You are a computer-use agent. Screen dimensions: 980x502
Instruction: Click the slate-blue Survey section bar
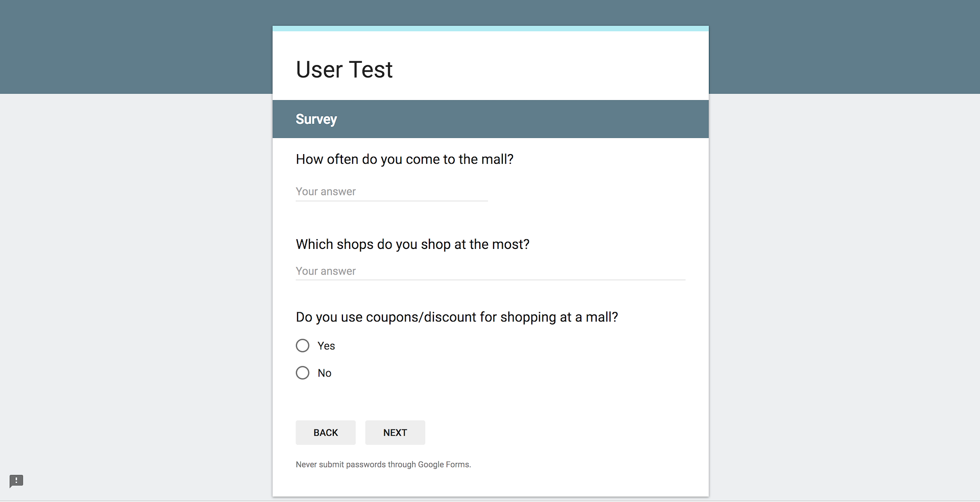tap(510, 119)
